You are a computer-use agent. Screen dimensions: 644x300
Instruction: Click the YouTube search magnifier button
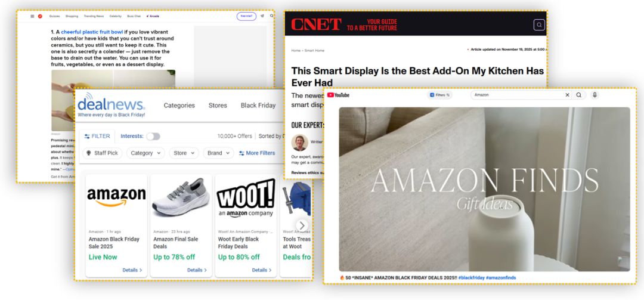click(578, 95)
